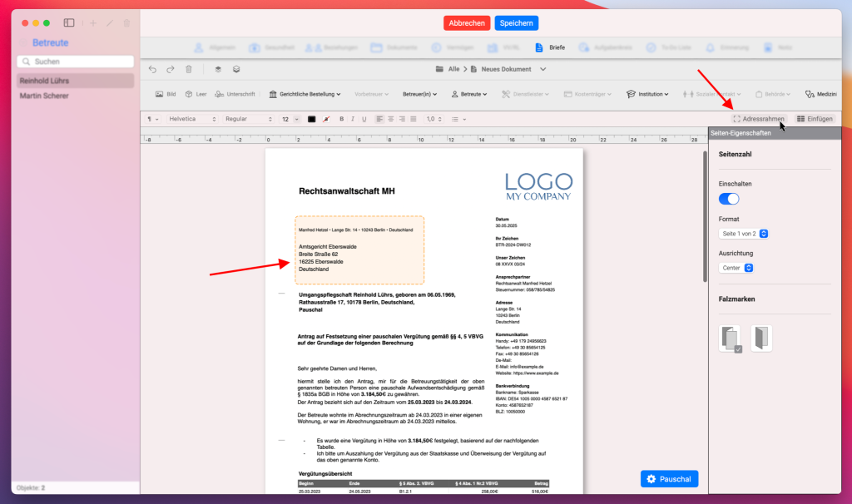
Task: Switch to the Allgemein tab
Action: [x=215, y=47]
